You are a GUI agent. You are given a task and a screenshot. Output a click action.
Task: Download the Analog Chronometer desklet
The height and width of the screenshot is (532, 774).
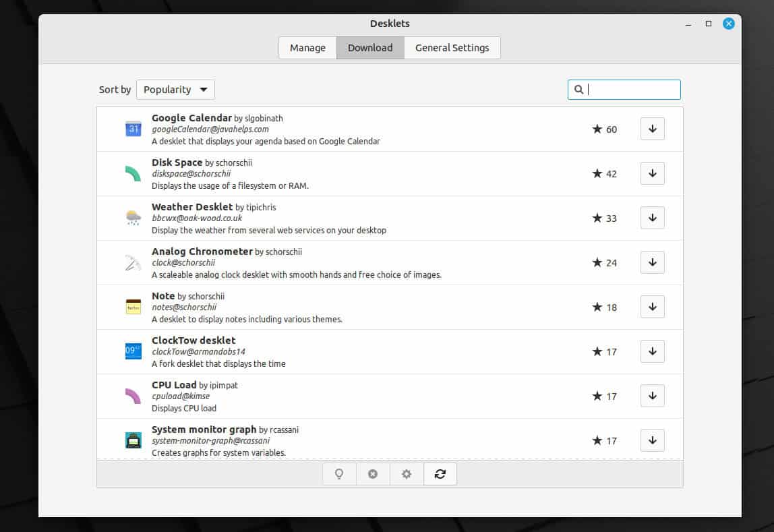(x=652, y=262)
